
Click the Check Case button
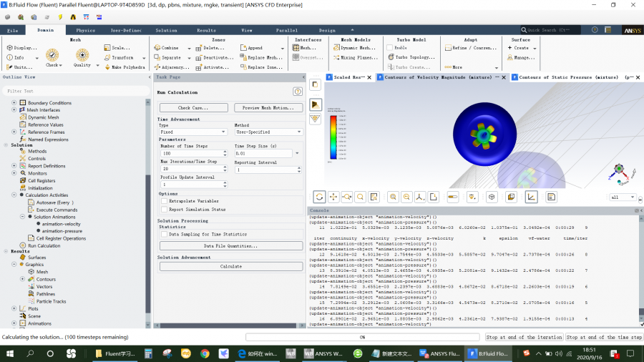pos(193,108)
